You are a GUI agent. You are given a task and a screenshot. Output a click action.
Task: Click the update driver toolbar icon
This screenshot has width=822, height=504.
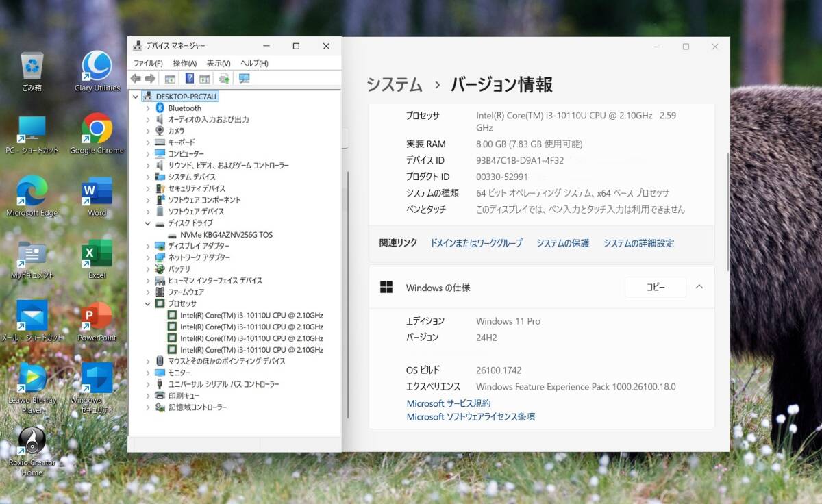[x=223, y=79]
